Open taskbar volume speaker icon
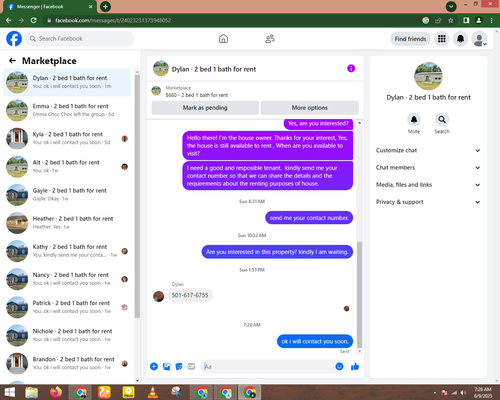Viewport: 500px width, 400px height. coord(463,393)
